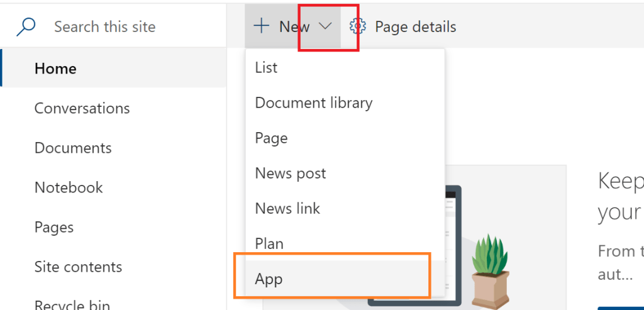Screen dimensions: 644x310
Task: Open the Page details gear icon
Action: (358, 26)
